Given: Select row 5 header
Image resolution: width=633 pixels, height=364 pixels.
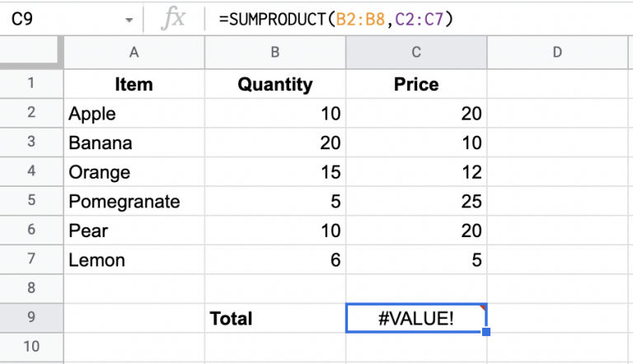Looking at the screenshot, I should [x=31, y=201].
